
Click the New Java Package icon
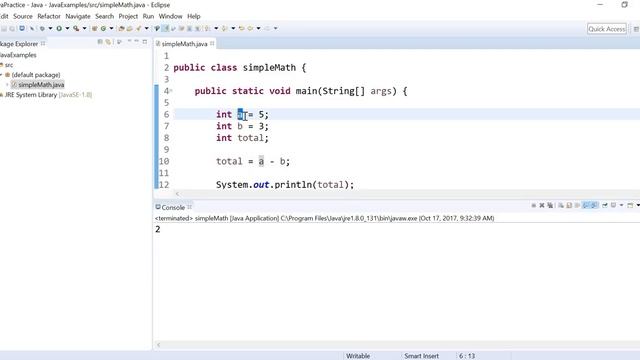click(94, 29)
